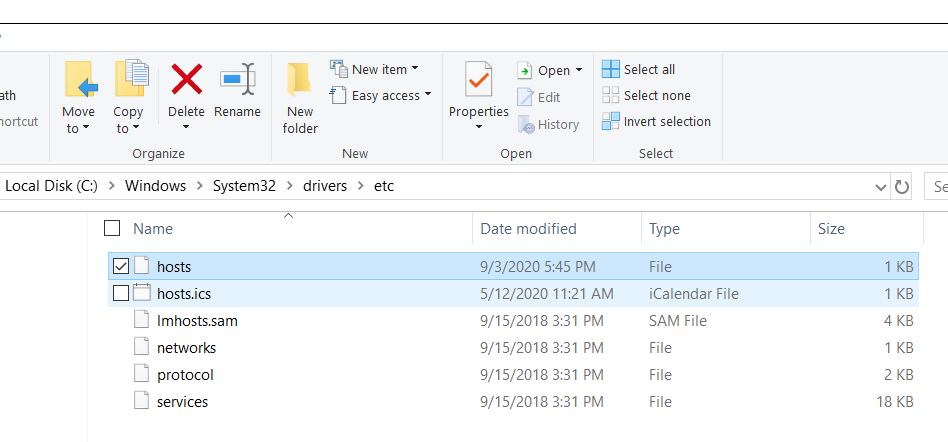The image size is (948, 442).
Task: Create a new folder with ribbon icon
Action: click(299, 80)
